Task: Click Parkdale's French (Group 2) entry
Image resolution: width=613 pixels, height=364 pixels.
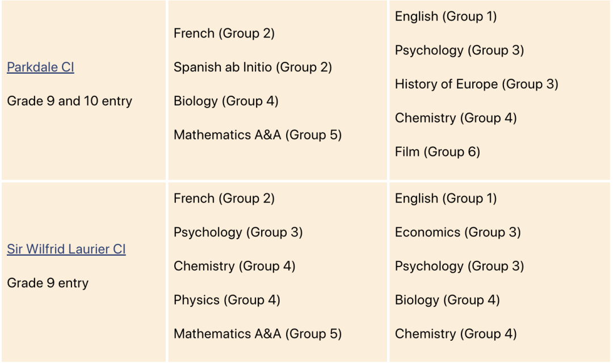Action: [224, 33]
